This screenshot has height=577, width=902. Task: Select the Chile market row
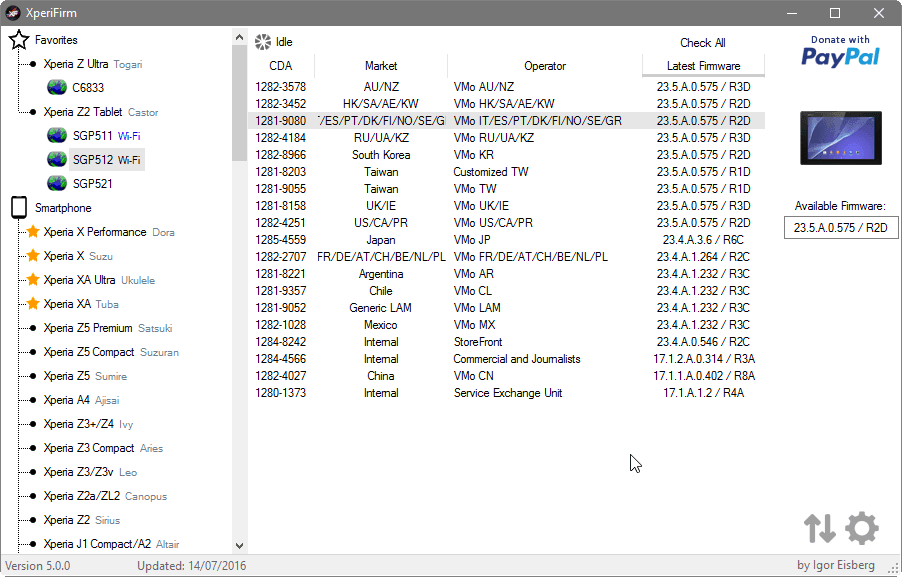click(x=506, y=291)
